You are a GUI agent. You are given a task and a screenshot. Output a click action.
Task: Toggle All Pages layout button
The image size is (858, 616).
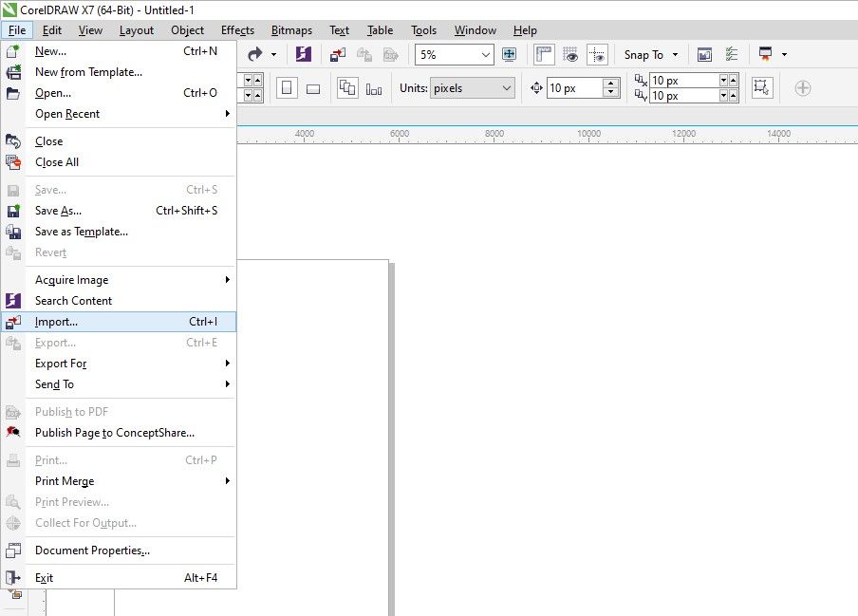point(347,87)
